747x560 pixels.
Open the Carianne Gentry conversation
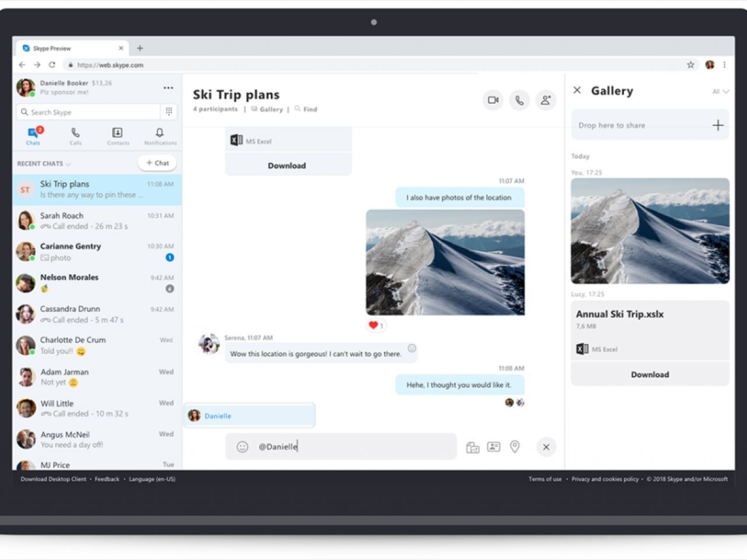click(x=97, y=252)
